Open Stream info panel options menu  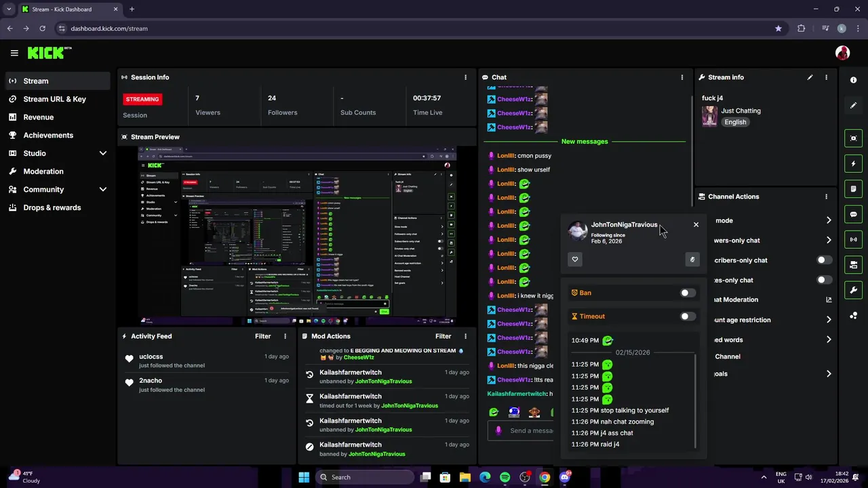tap(826, 77)
